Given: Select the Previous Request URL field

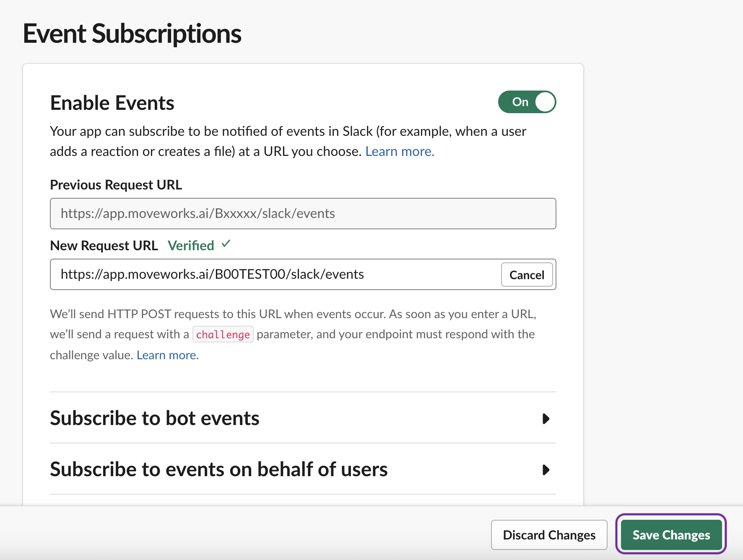Looking at the screenshot, I should (303, 213).
